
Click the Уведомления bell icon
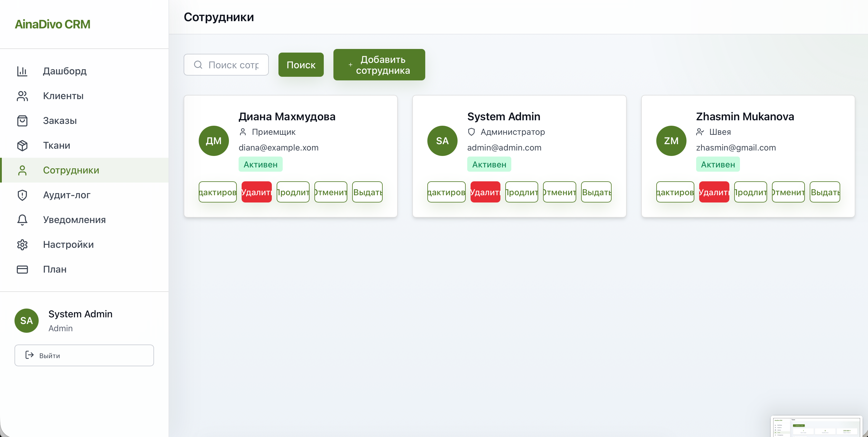pos(22,220)
